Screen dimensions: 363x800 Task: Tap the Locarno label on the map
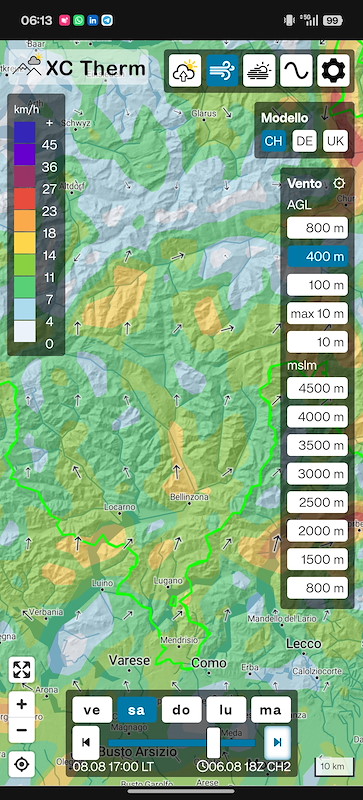[120, 507]
